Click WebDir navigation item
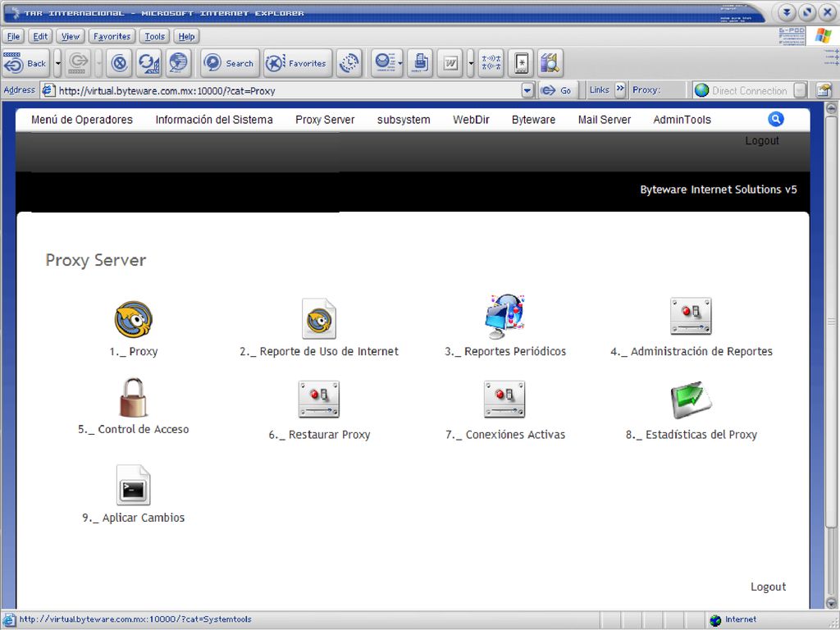The height and width of the screenshot is (630, 840). [x=471, y=120]
